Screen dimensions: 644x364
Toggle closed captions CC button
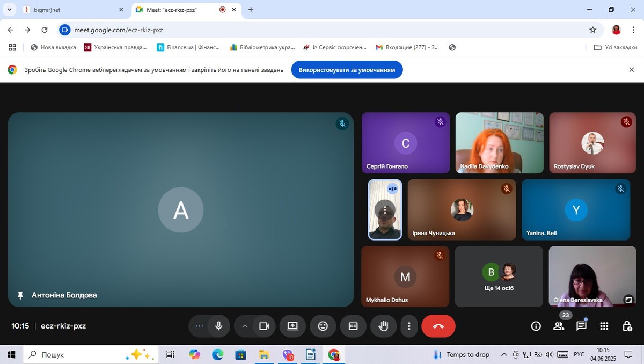[x=353, y=326]
